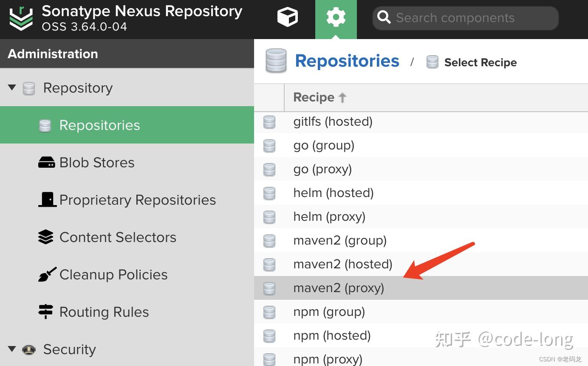Click the Administration gear icon
Viewport: 588px width, 366px height.
click(x=336, y=17)
